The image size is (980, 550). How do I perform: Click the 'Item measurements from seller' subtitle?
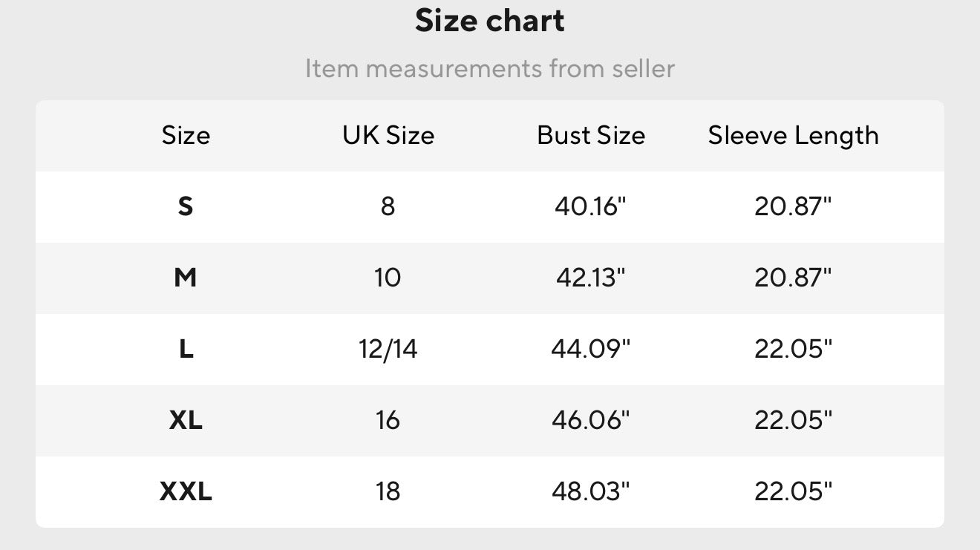coord(490,69)
